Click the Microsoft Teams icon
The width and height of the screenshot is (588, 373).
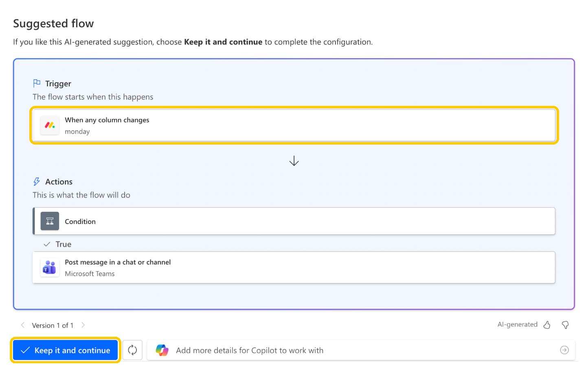(50, 268)
